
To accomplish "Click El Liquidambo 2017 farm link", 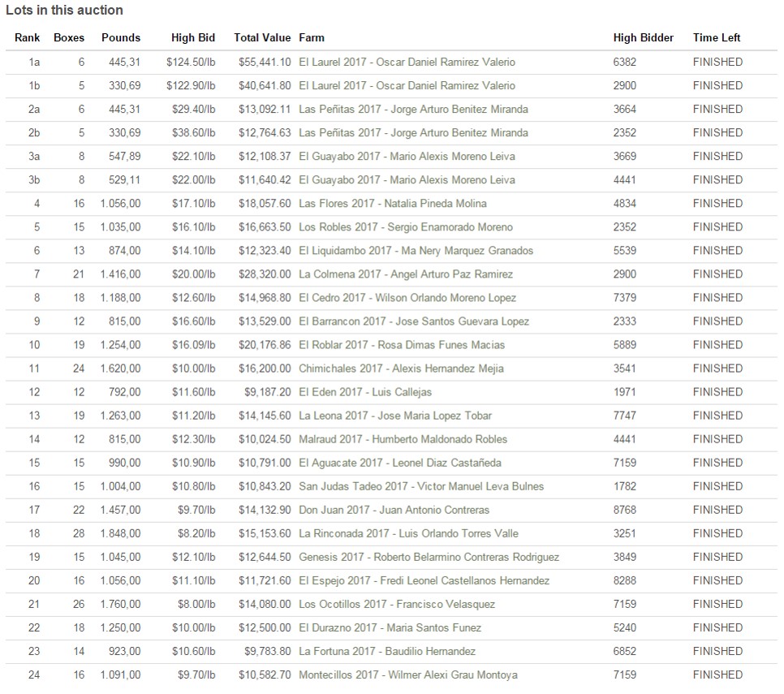I will pos(416,250).
